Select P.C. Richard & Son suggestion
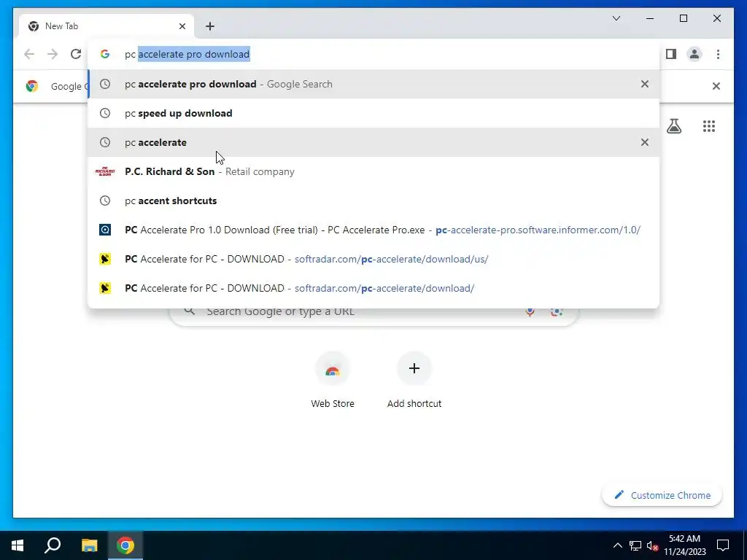 pos(373,171)
